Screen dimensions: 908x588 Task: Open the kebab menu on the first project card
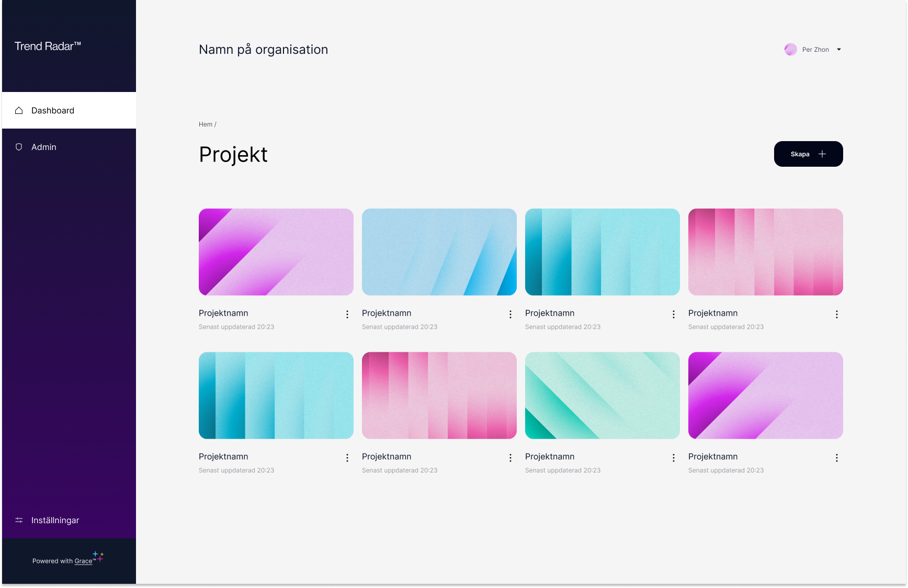347,314
